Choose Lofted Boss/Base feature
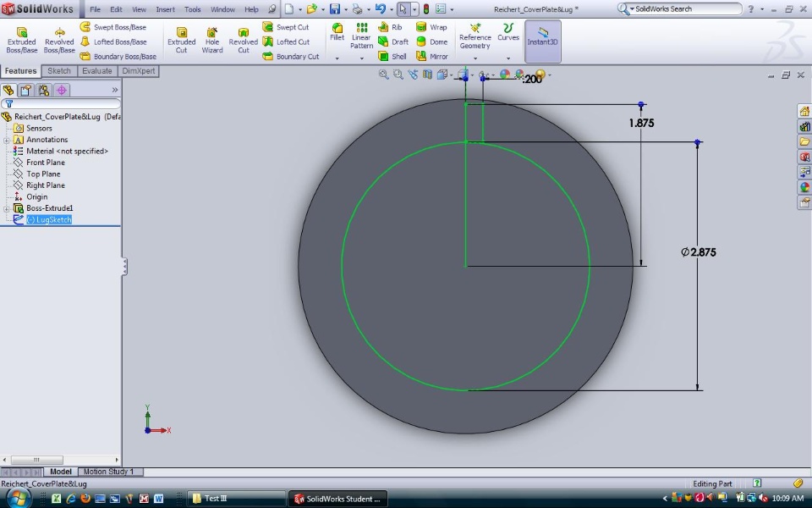 (112, 41)
